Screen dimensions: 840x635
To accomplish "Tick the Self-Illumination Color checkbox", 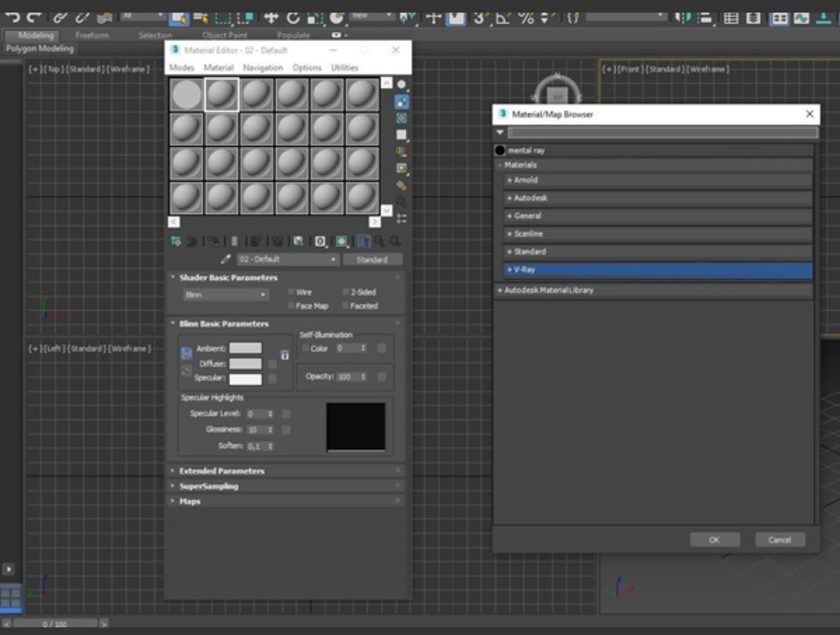I will tap(305, 348).
